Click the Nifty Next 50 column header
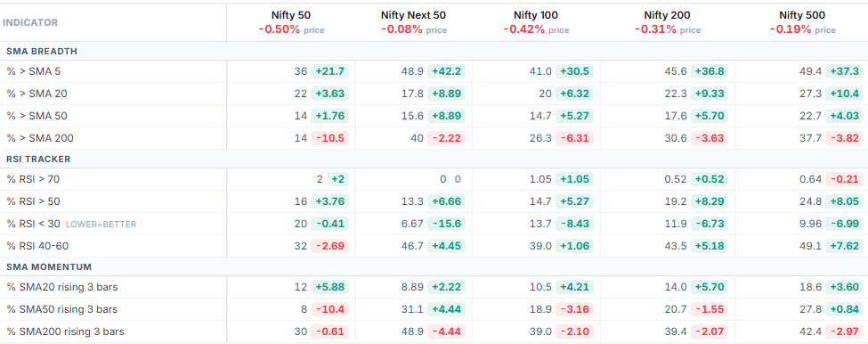This screenshot has height=344, width=868. [x=413, y=15]
